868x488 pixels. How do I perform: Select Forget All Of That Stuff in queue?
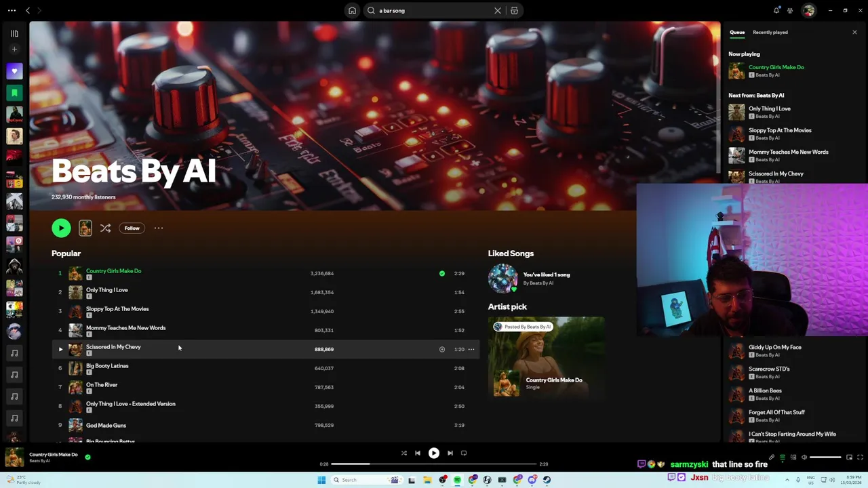pos(776,413)
